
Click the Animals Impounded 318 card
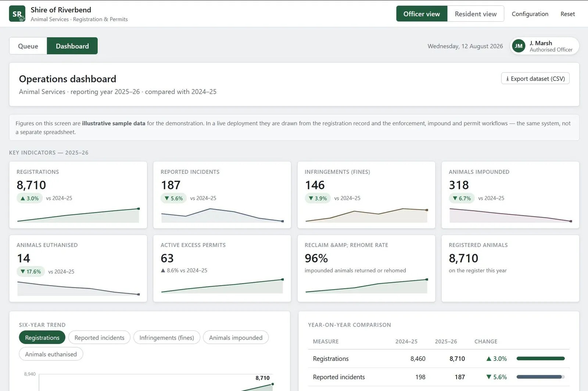pyautogui.click(x=510, y=195)
